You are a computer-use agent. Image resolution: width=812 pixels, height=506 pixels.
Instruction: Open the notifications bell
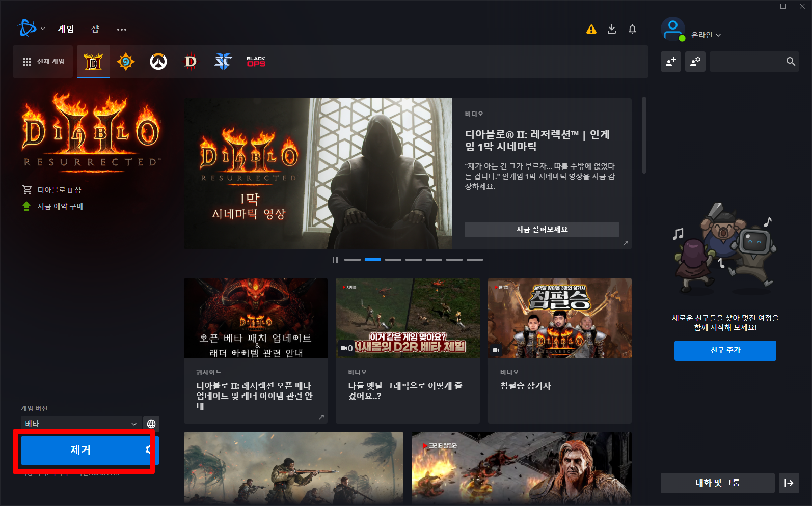(x=632, y=29)
